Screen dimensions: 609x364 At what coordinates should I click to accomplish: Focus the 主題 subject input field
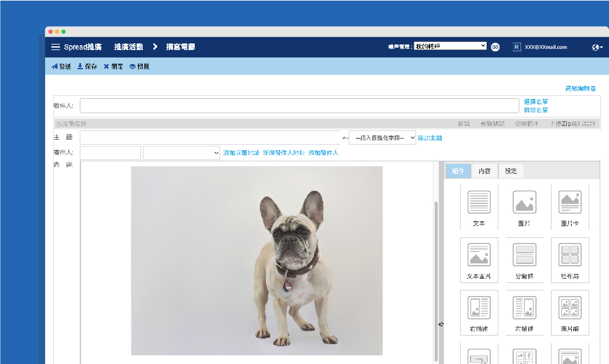coord(210,137)
